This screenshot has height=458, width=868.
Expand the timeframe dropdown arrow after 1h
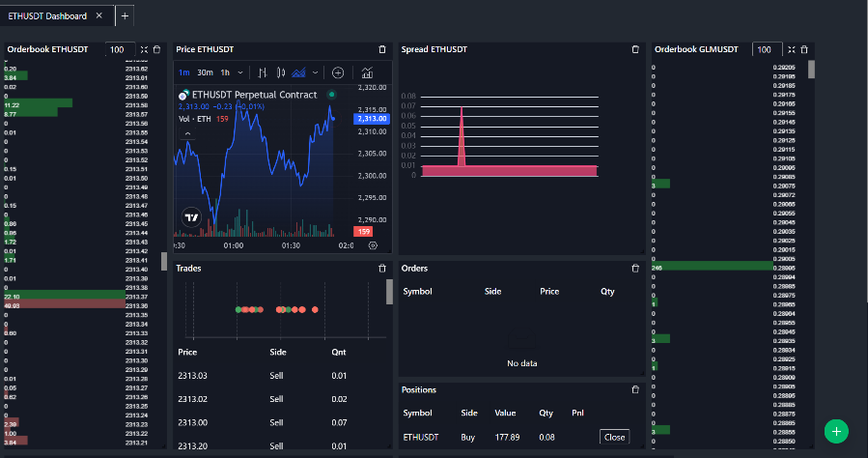[x=240, y=72]
